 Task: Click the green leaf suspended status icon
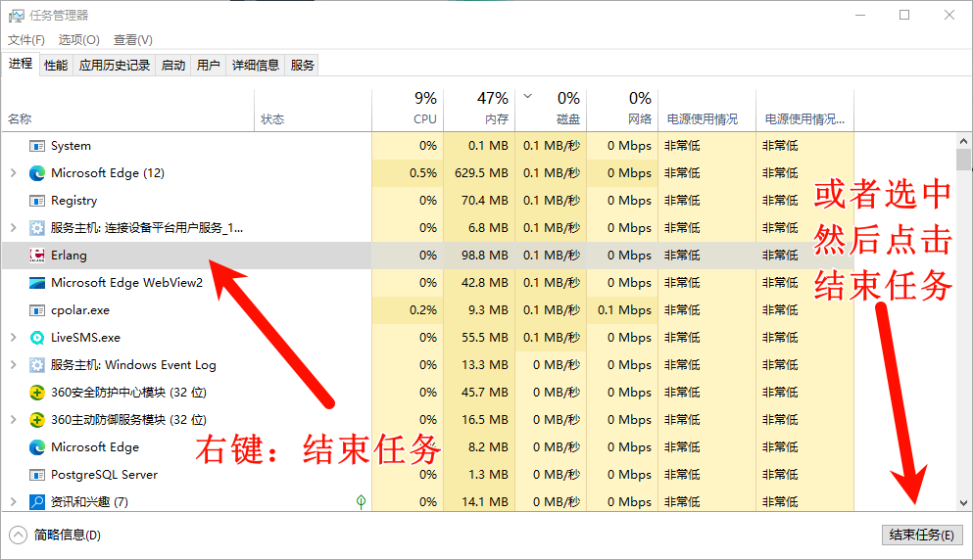click(x=361, y=501)
